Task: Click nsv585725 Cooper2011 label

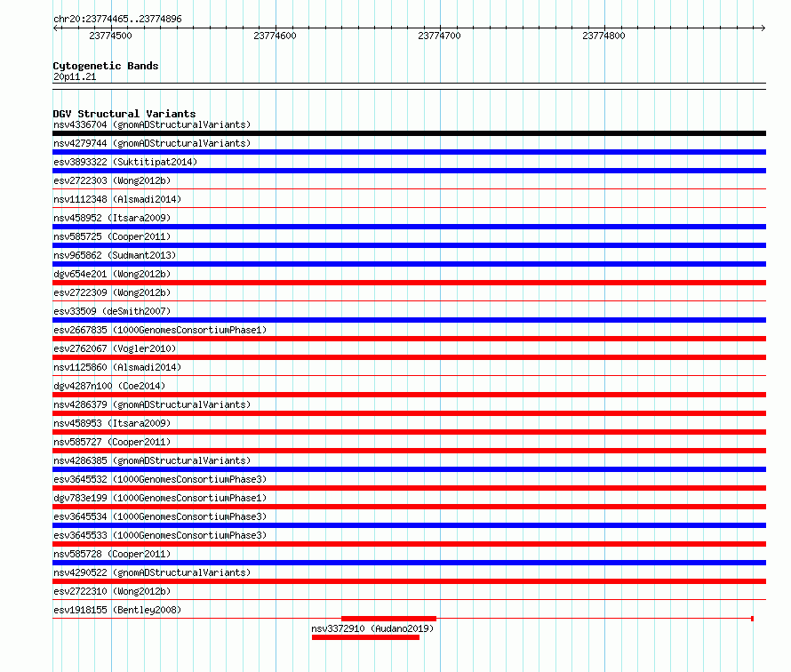Action: [x=112, y=236]
